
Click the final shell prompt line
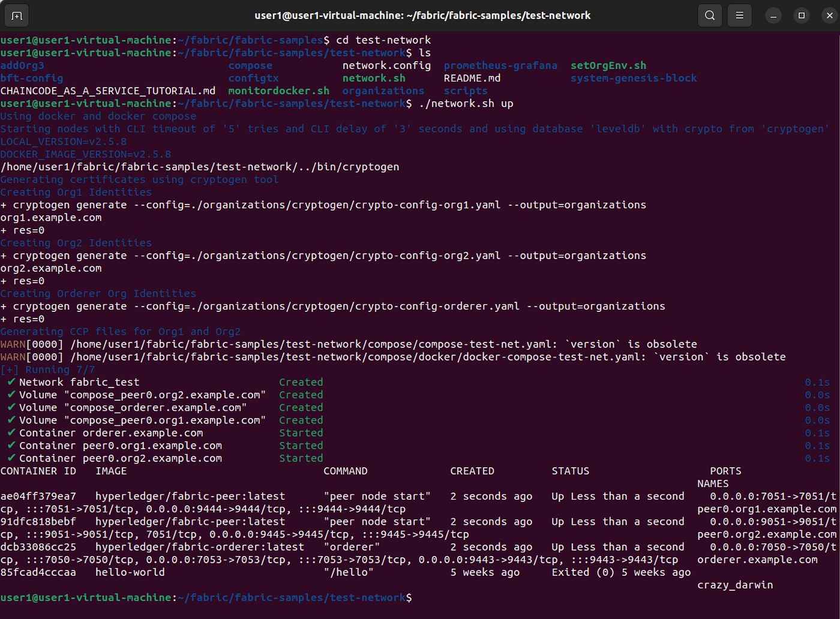(x=206, y=597)
